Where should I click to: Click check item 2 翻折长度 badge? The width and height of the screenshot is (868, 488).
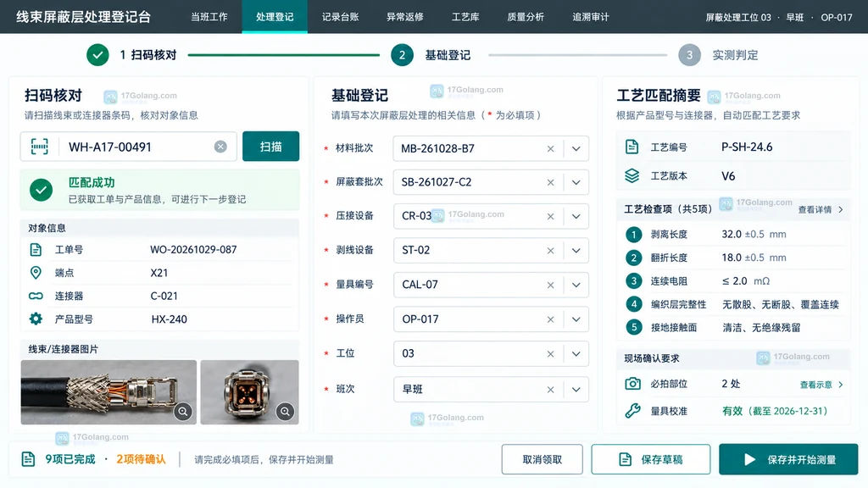coord(634,258)
